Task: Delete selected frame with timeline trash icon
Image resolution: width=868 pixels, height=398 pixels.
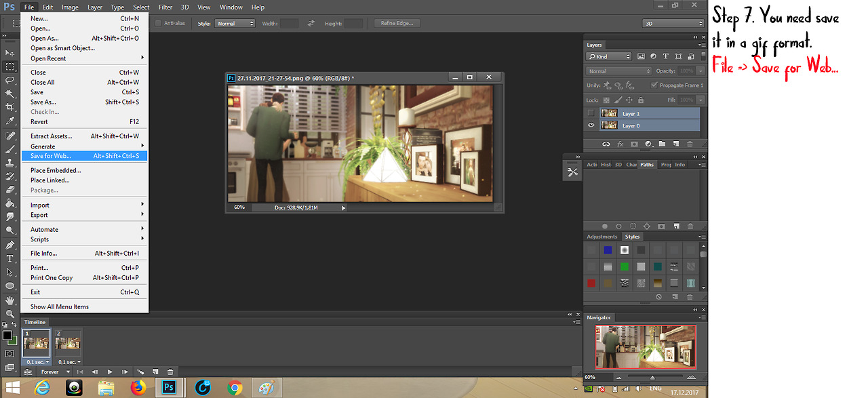Action: [170, 372]
